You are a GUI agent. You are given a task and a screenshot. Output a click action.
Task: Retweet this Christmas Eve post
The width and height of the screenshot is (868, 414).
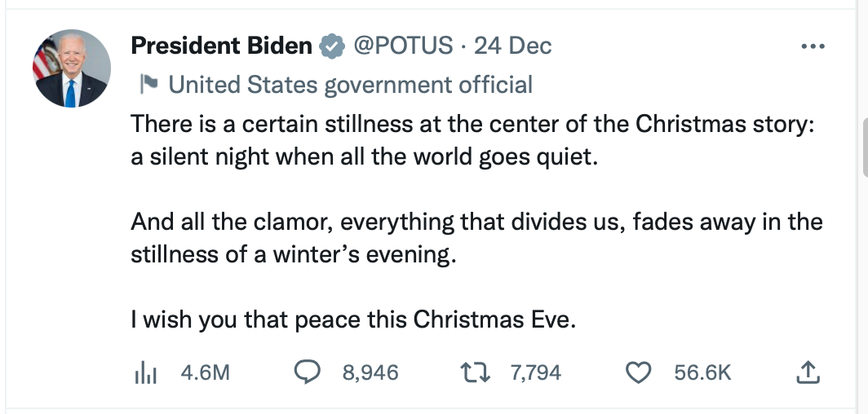tap(474, 372)
